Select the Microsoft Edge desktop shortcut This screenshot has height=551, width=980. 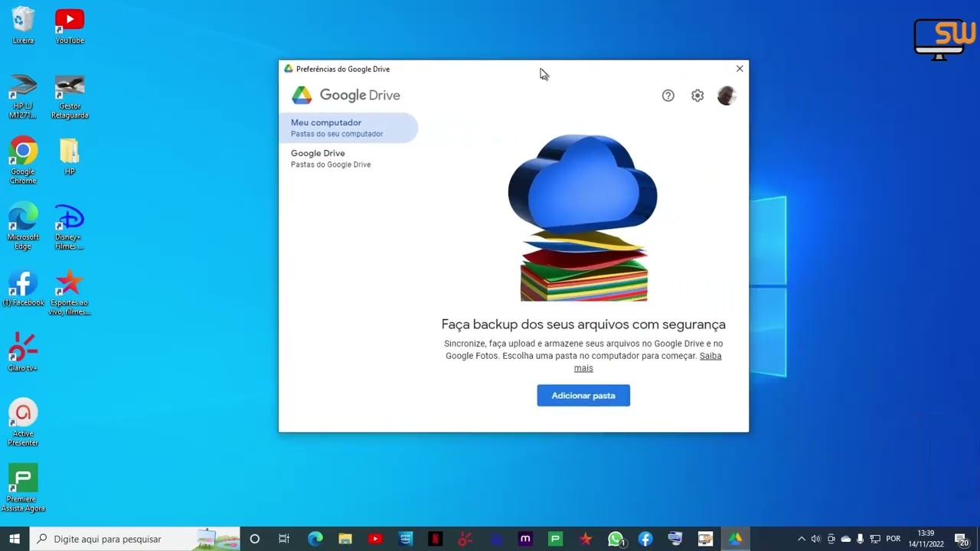coord(23,227)
